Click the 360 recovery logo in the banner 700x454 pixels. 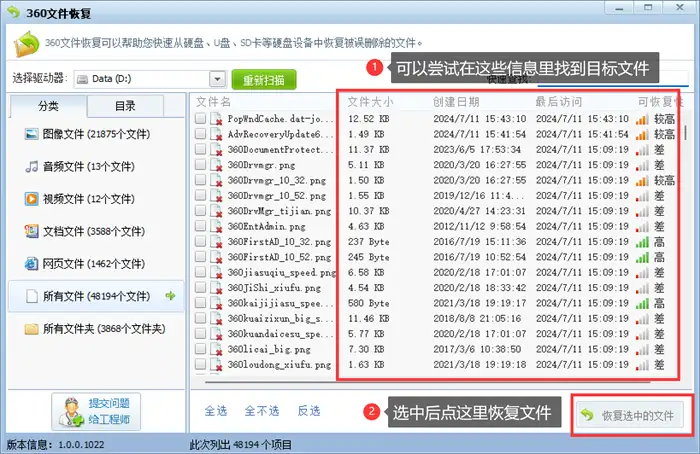click(27, 43)
